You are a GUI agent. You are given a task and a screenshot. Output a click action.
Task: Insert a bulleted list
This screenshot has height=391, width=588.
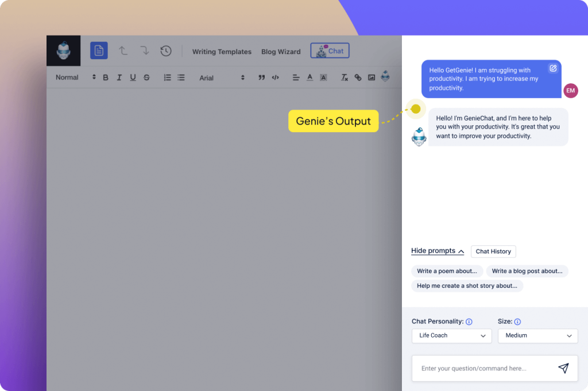[x=181, y=78]
